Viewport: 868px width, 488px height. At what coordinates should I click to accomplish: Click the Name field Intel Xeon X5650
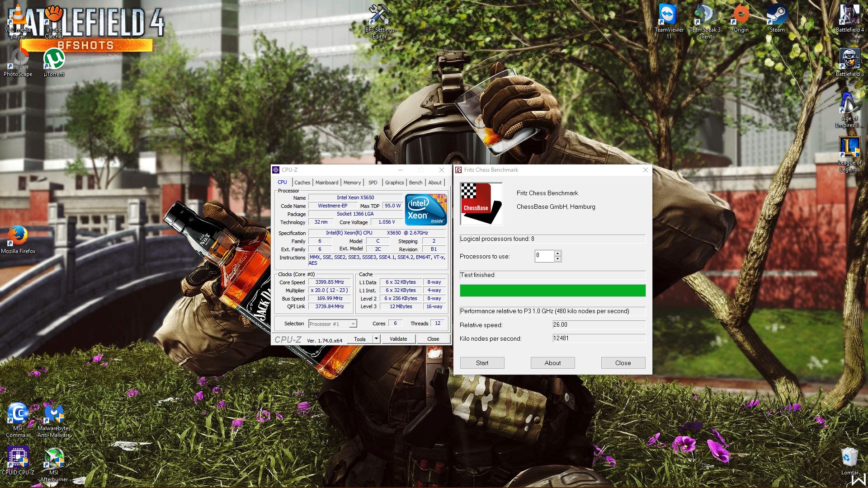pos(355,197)
